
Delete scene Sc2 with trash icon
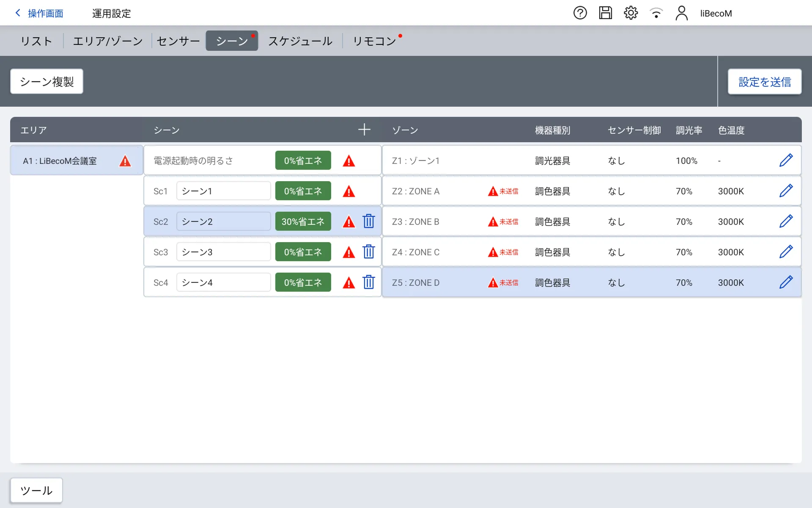(x=369, y=221)
